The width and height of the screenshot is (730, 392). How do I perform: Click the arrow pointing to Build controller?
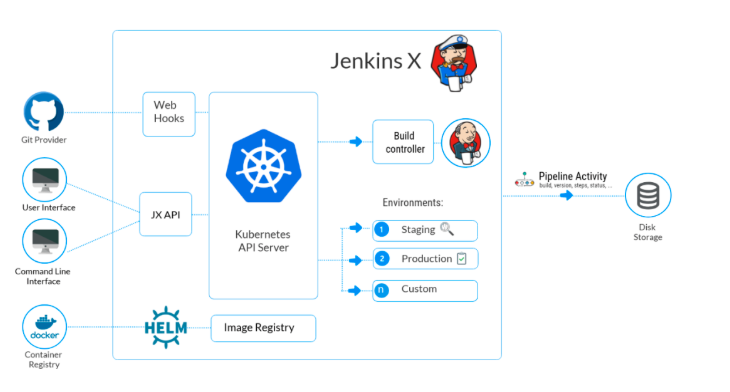356,142
